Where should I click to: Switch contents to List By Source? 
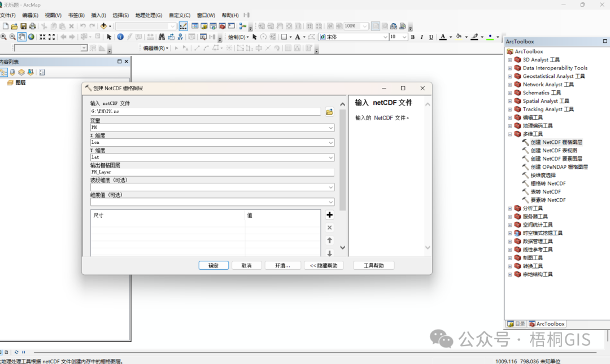pos(12,72)
